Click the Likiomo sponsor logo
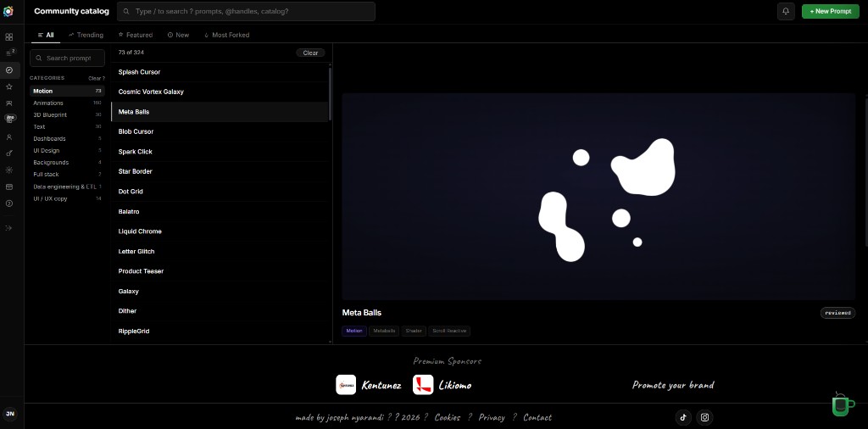Image resolution: width=868 pixels, height=429 pixels. point(423,385)
